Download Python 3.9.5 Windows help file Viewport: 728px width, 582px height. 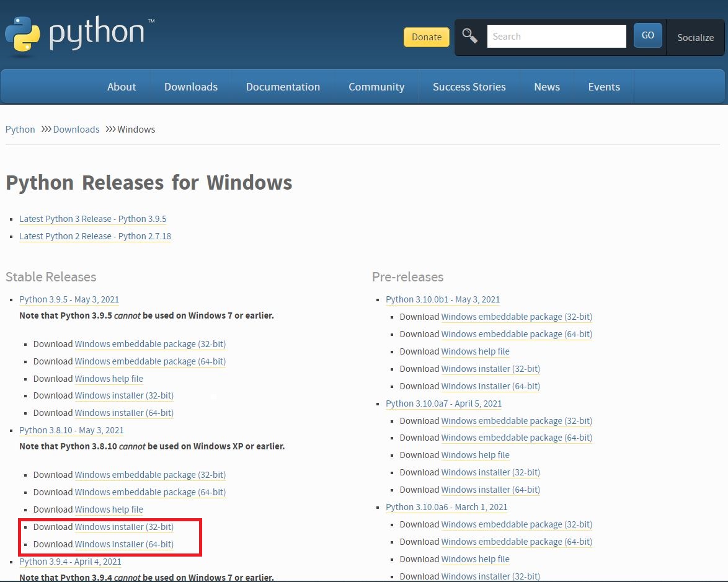pos(109,379)
